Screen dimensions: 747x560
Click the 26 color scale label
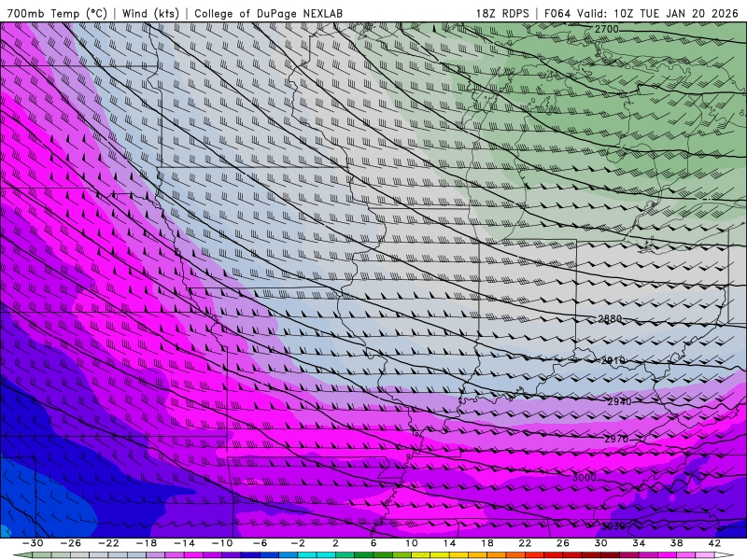point(563,543)
